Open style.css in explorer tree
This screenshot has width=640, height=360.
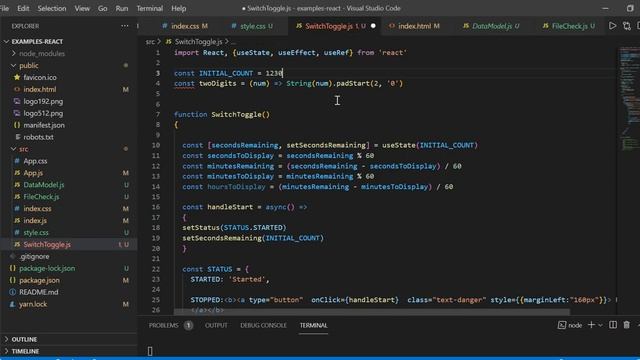pos(36,233)
